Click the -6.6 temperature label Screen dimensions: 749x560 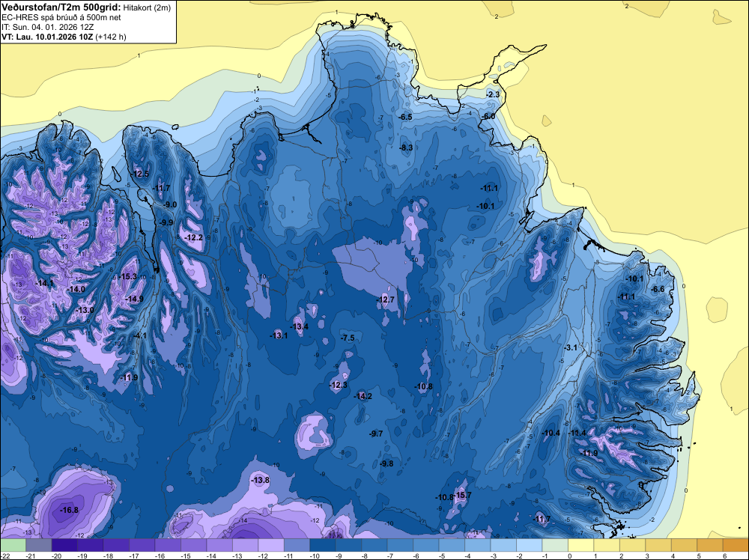tap(658, 289)
